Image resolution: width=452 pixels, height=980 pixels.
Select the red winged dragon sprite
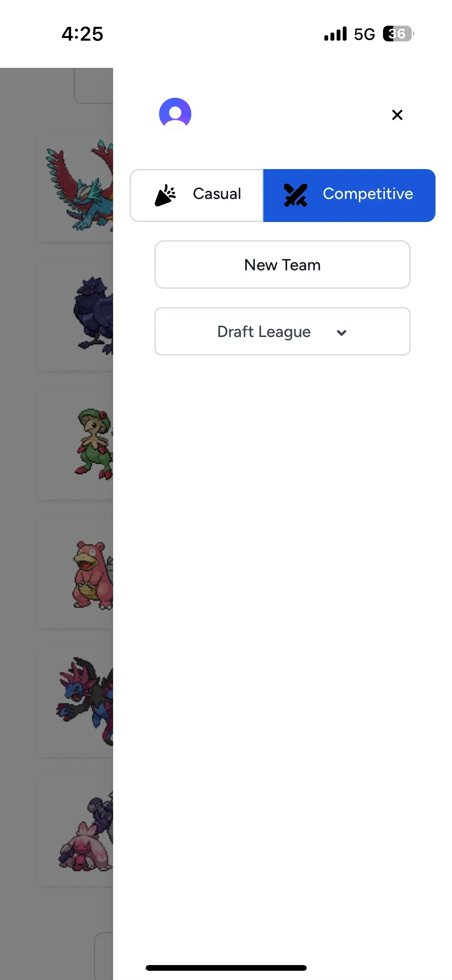(80, 186)
